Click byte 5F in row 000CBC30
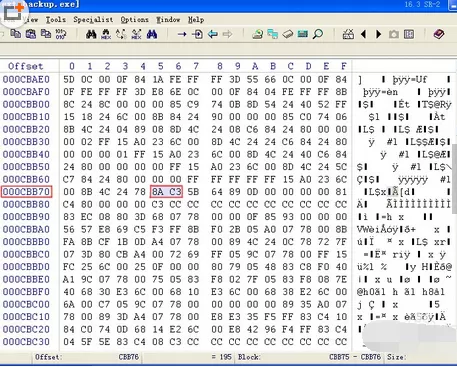The width and height of the screenshot is (457, 374). click(87, 342)
